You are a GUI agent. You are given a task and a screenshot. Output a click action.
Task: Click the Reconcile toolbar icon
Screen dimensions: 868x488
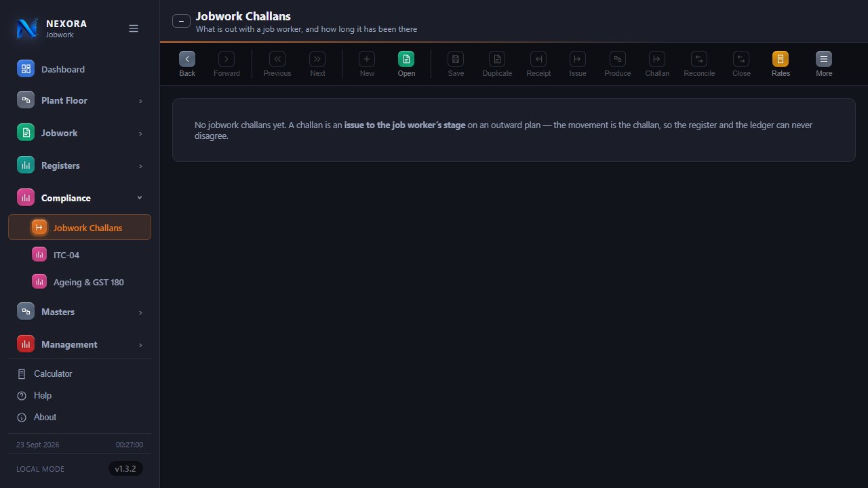(x=699, y=59)
